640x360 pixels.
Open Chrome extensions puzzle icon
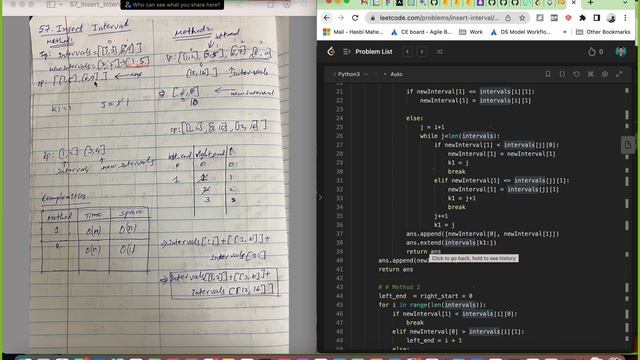point(582,18)
